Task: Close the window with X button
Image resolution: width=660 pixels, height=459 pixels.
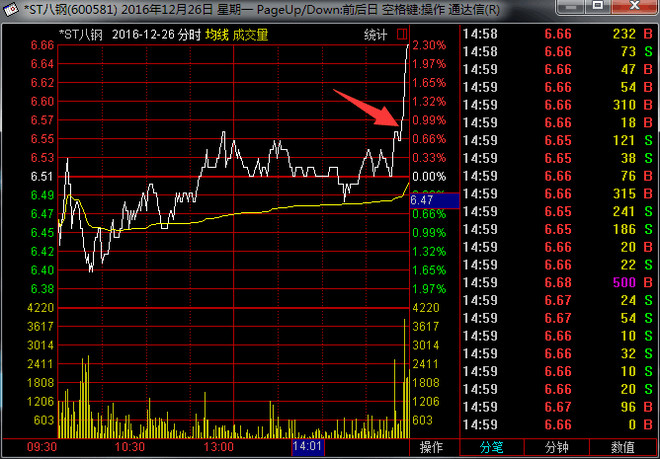Action: tap(634, 6)
